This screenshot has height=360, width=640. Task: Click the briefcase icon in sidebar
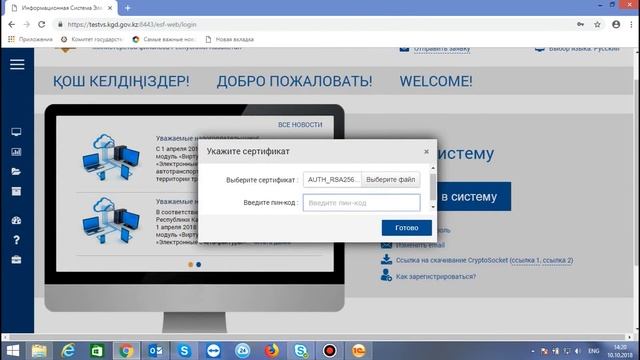16,260
